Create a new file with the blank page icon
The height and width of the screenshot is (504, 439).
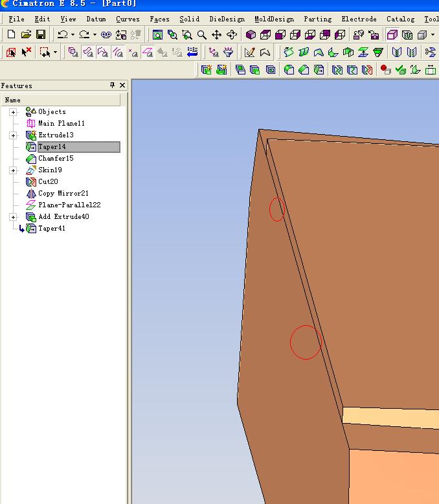11,34
